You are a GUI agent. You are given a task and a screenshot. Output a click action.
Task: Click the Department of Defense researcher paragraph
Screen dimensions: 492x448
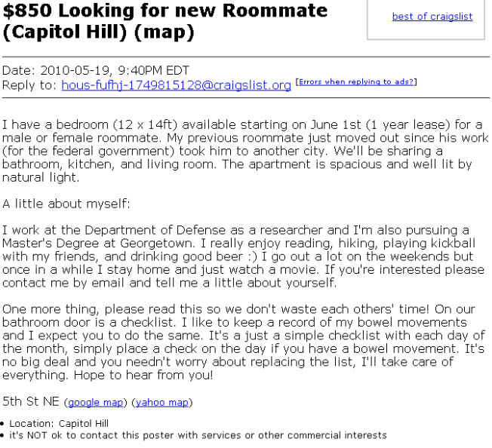[x=244, y=256]
